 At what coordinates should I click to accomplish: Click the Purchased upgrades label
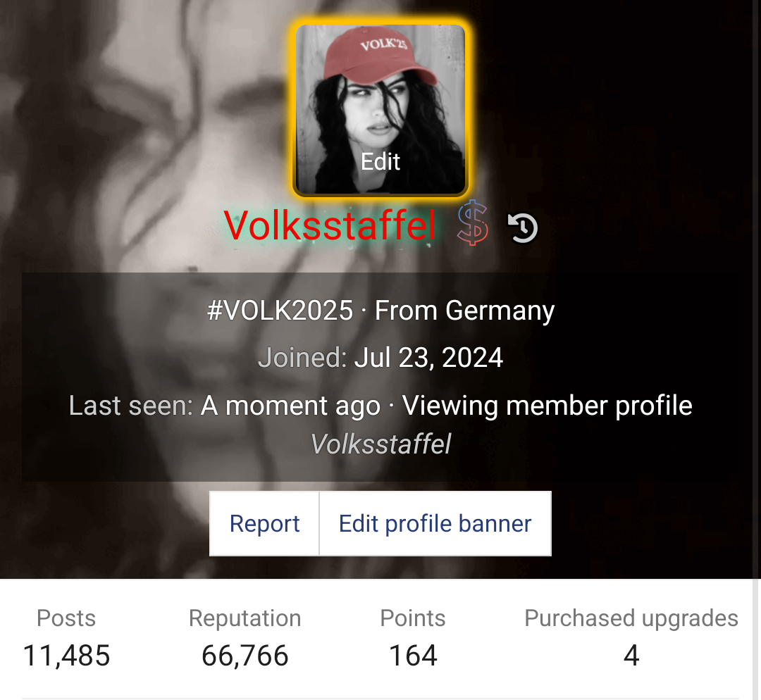coord(631,618)
